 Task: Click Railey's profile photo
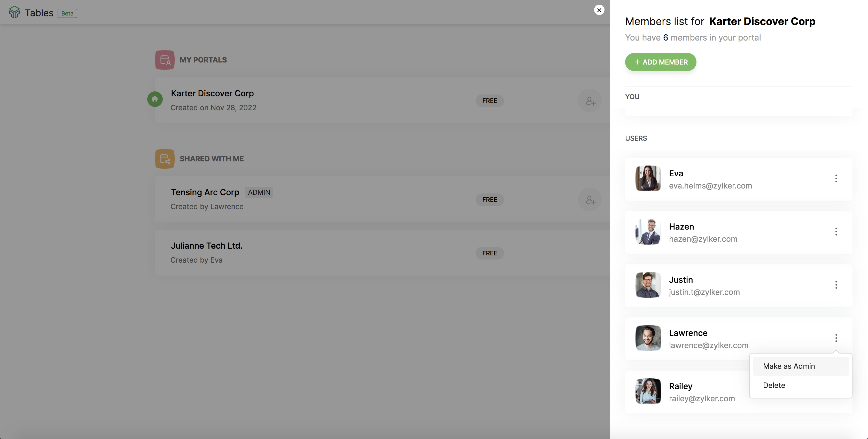pyautogui.click(x=648, y=391)
